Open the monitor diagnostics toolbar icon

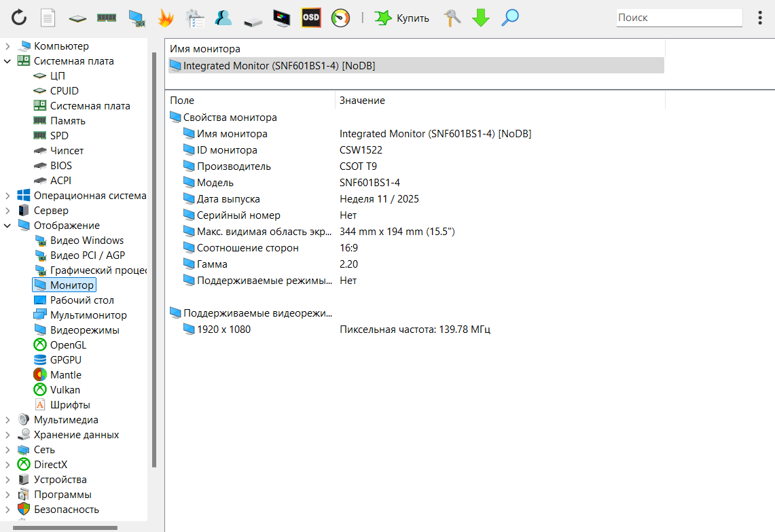[282, 18]
